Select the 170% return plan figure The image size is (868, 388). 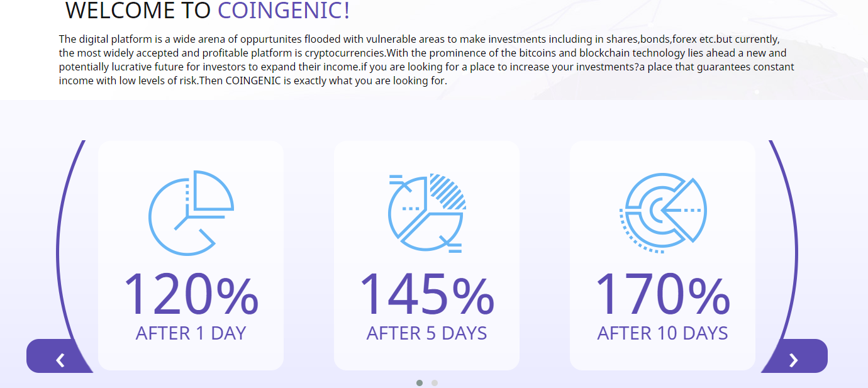pyautogui.click(x=663, y=294)
